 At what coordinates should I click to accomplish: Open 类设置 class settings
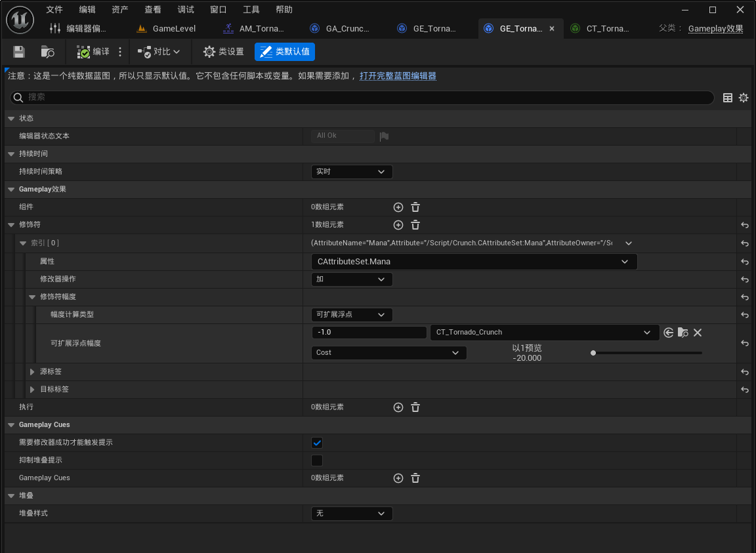click(x=223, y=52)
